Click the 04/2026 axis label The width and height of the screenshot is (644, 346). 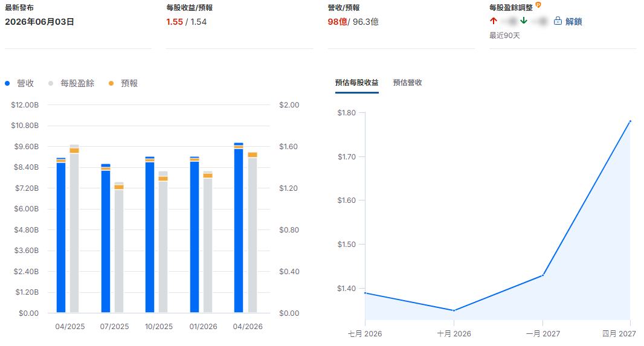click(248, 327)
